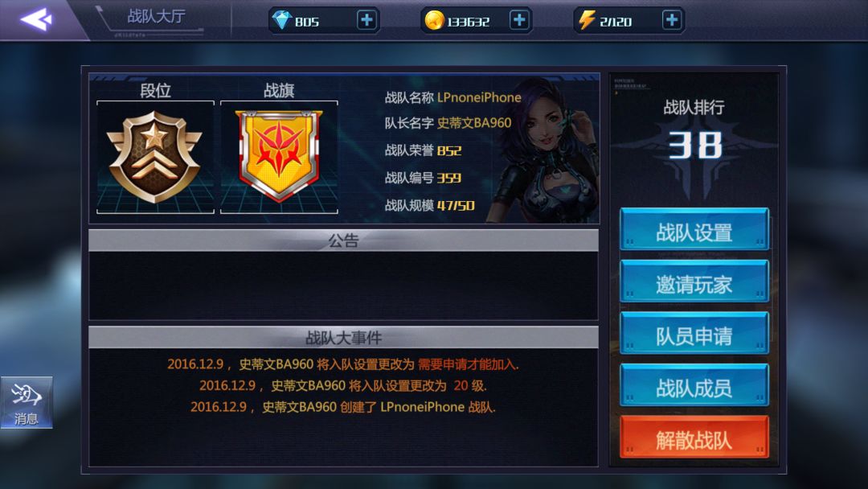The width and height of the screenshot is (868, 489).
Task: Open the 消息 messages icon
Action: (x=27, y=402)
